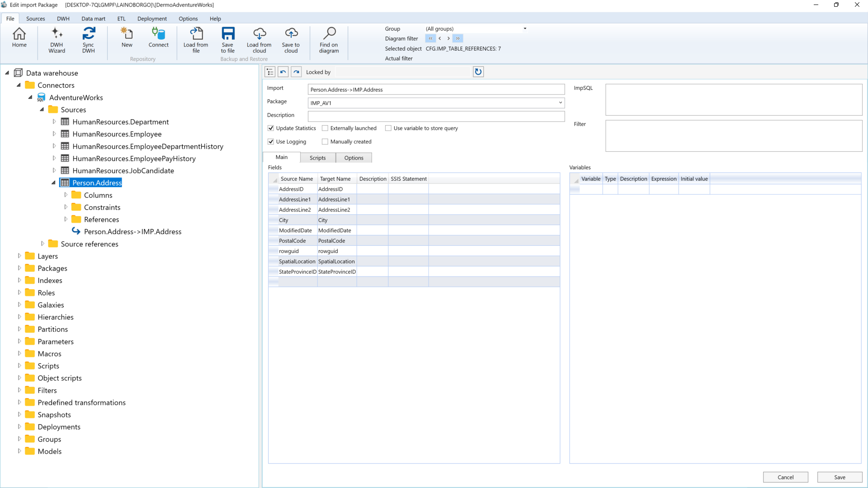Jump to first diagram filter
The image size is (868, 488).
(x=430, y=39)
